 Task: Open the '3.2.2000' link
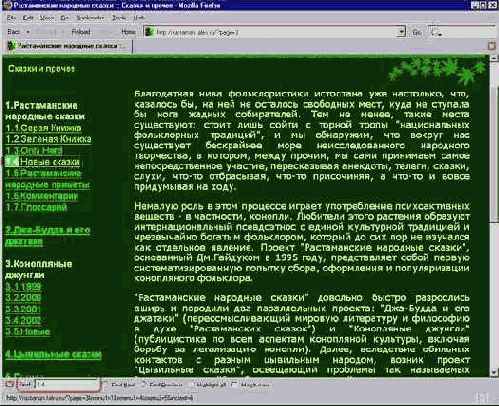click(x=23, y=298)
